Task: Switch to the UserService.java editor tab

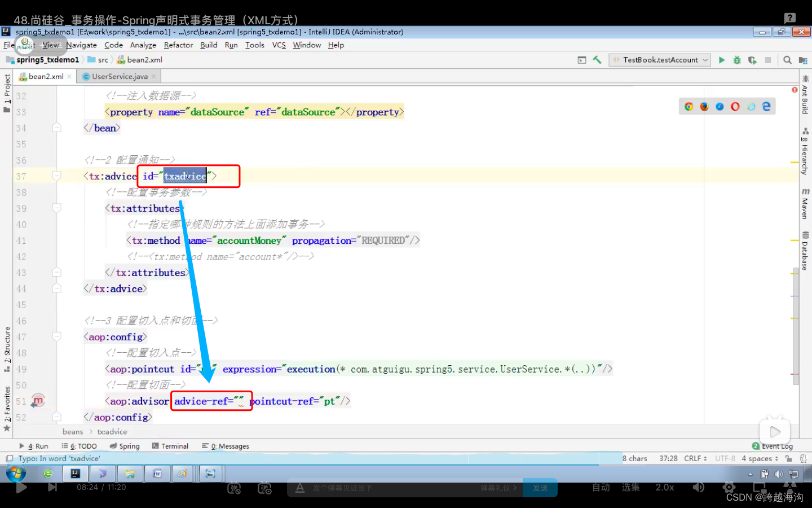Action: pyautogui.click(x=119, y=76)
